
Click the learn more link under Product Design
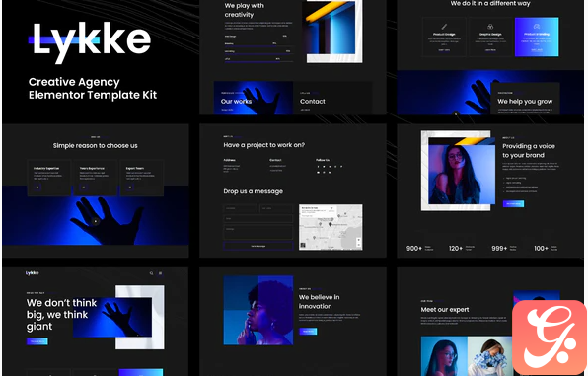tap(444, 50)
